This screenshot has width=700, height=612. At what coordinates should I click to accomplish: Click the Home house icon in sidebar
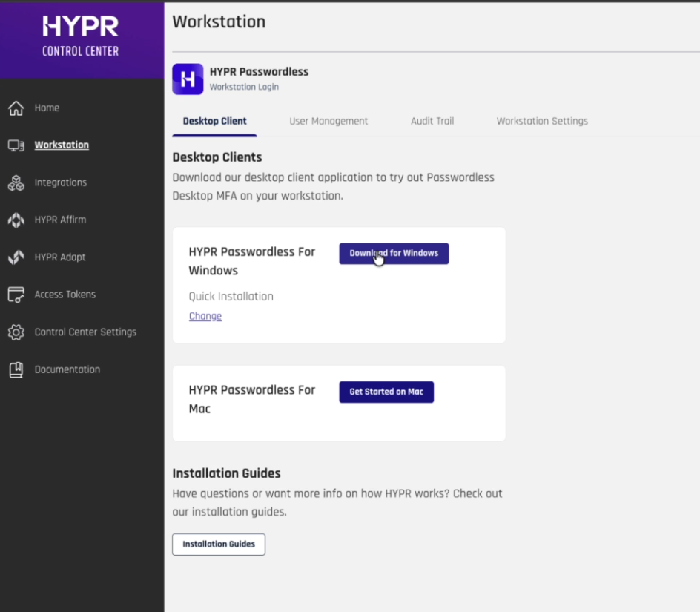(16, 108)
